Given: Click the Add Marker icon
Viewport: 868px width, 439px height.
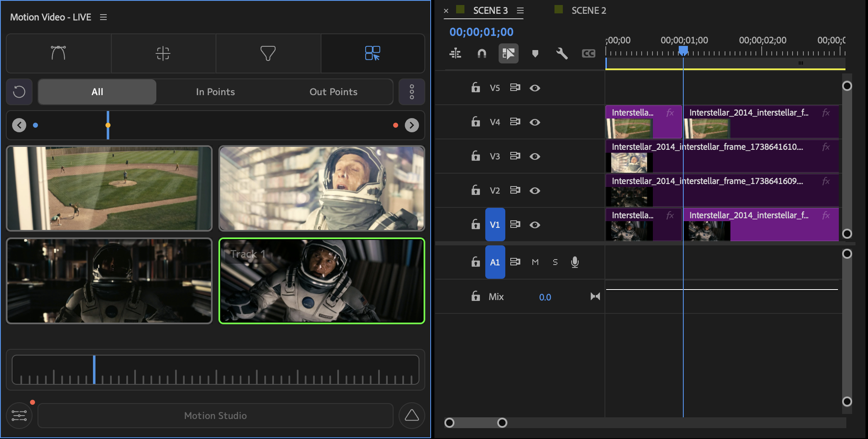Looking at the screenshot, I should (x=535, y=53).
